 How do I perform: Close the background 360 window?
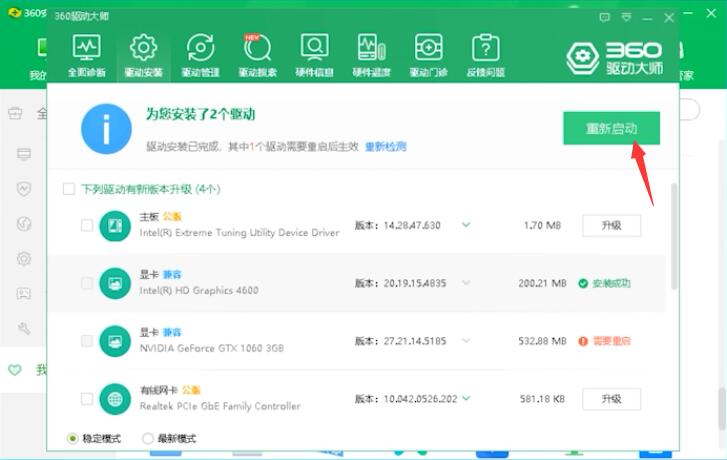711,13
